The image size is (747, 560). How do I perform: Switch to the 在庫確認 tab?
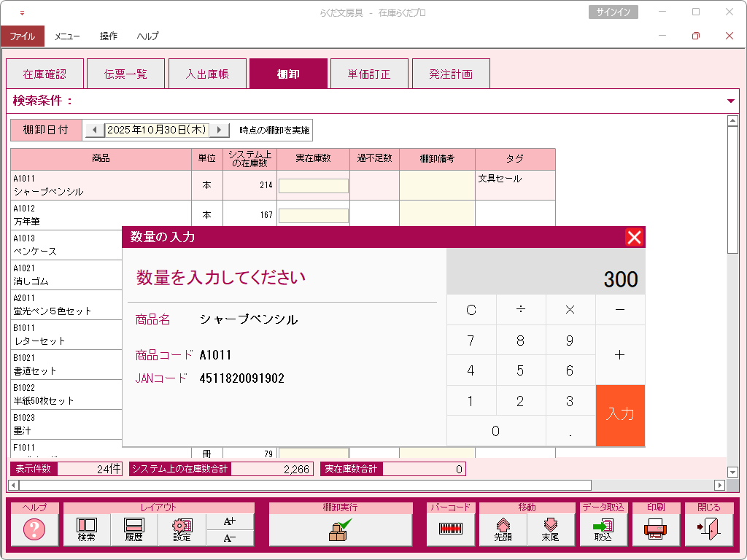(44, 74)
